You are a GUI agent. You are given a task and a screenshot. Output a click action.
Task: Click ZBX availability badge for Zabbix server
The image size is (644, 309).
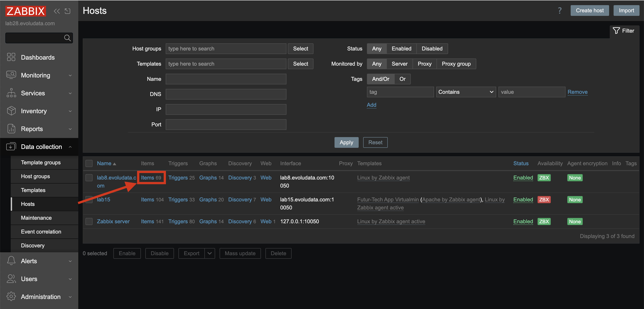(x=544, y=221)
